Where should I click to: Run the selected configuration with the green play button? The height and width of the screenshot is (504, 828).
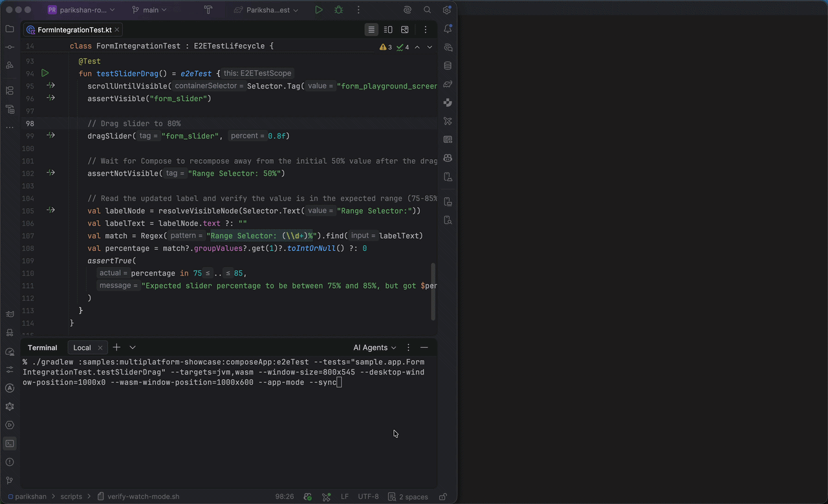coord(319,10)
